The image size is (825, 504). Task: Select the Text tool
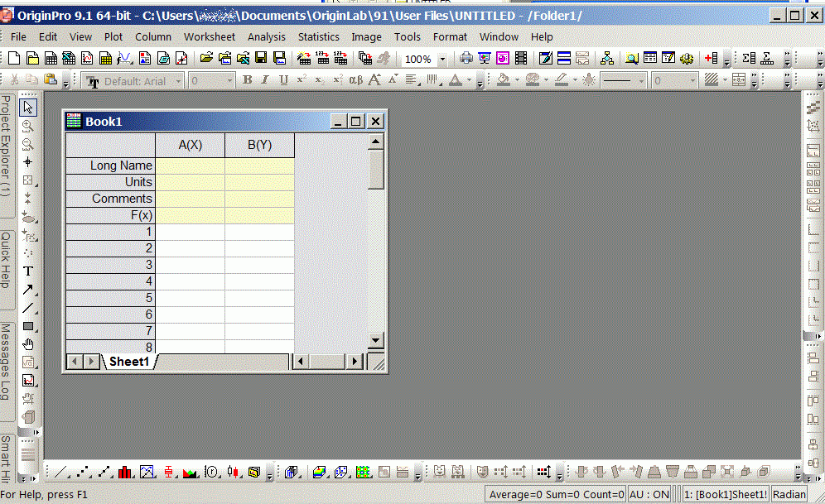coord(28,271)
